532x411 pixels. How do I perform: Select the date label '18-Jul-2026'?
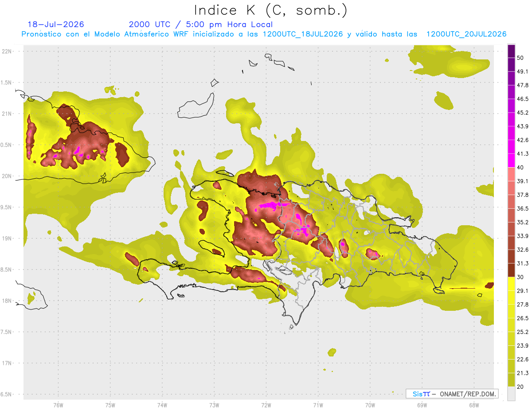point(56,24)
